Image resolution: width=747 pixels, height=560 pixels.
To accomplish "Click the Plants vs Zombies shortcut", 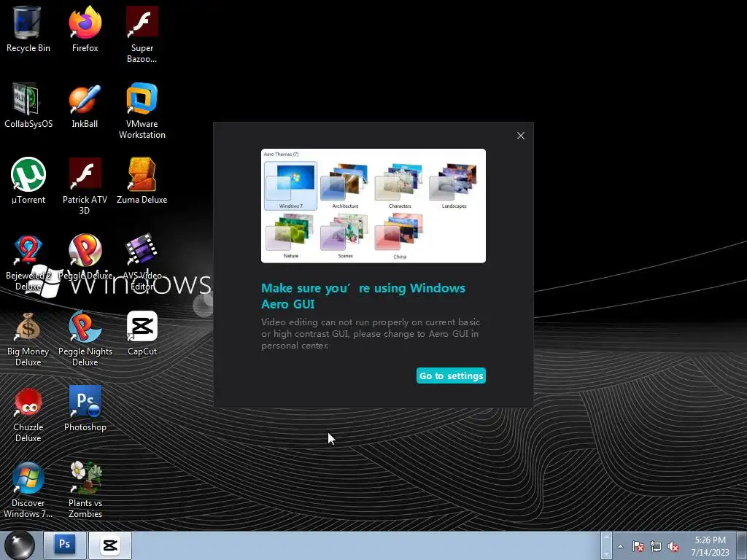I will pos(85,489).
